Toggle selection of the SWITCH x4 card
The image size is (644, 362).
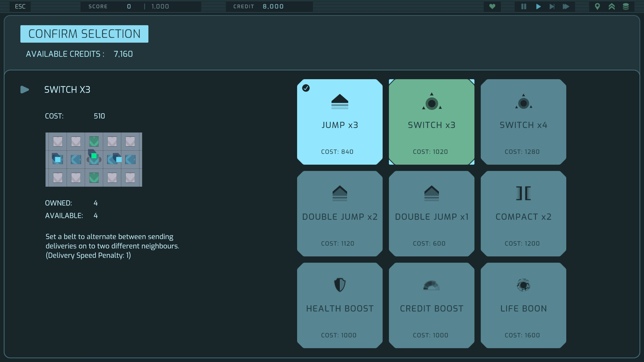pyautogui.click(x=523, y=122)
